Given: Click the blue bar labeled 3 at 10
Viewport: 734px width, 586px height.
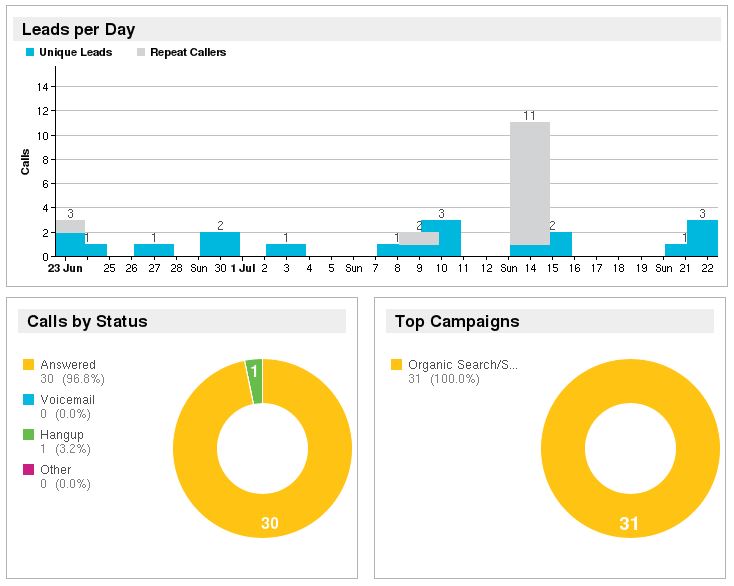Looking at the screenshot, I should (450, 238).
